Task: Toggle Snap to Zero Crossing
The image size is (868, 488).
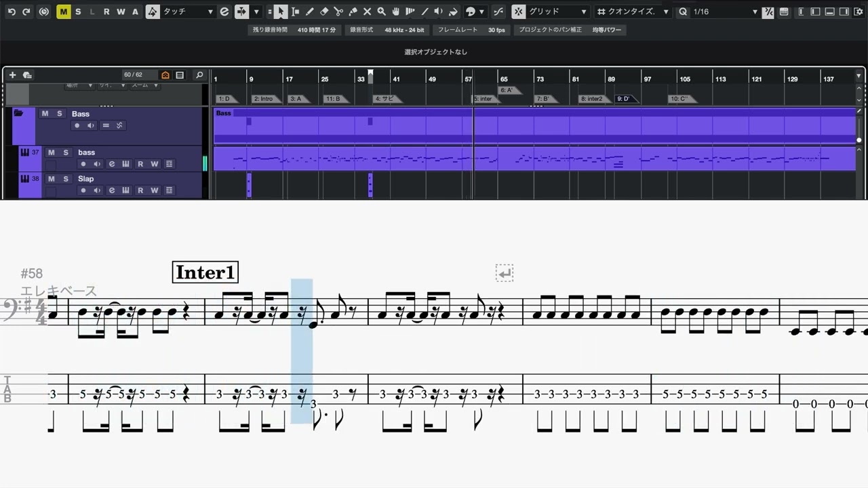Action: (498, 12)
